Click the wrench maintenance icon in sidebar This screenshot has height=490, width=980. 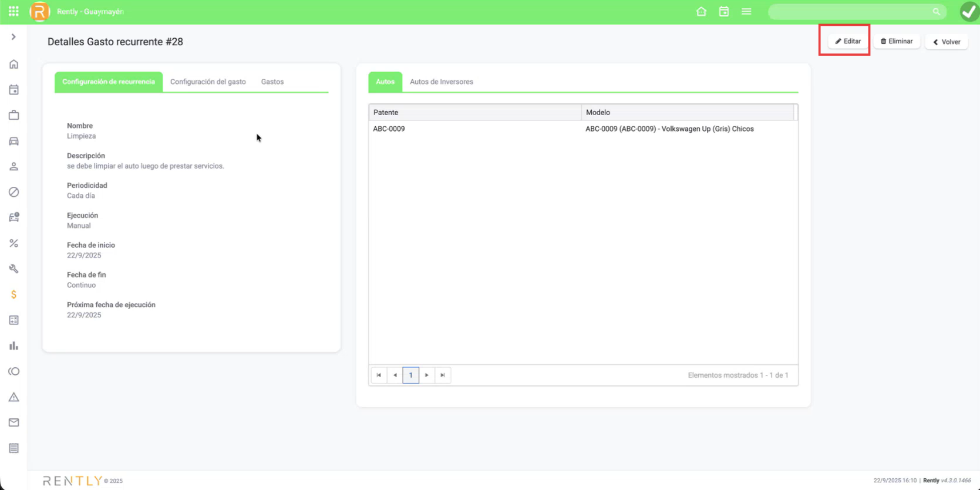pos(14,269)
